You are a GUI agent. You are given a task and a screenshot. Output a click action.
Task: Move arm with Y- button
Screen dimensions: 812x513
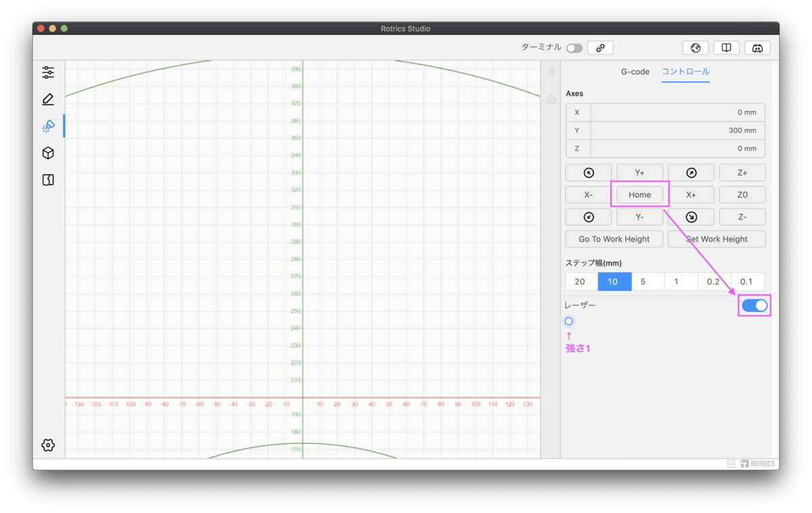639,217
